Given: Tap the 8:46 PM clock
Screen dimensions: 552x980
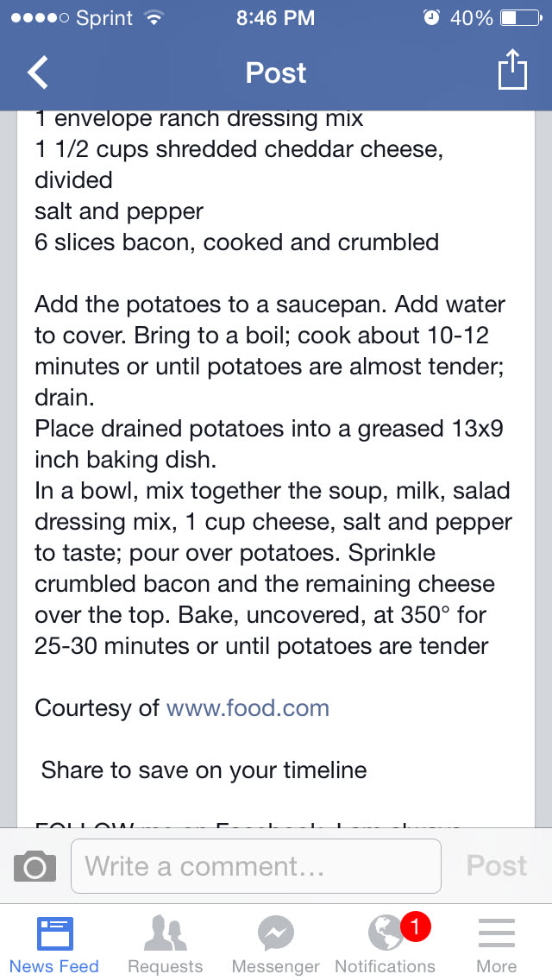Looking at the screenshot, I should pos(276,17).
